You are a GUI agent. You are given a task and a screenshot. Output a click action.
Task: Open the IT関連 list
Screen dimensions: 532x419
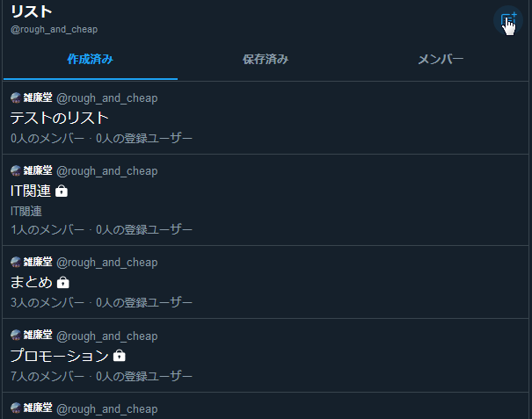(31, 191)
